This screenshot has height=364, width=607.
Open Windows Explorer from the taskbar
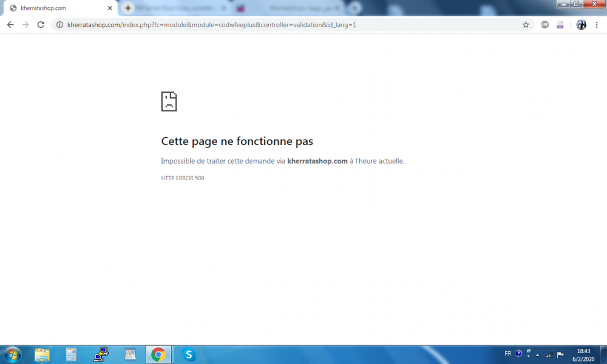(x=42, y=354)
